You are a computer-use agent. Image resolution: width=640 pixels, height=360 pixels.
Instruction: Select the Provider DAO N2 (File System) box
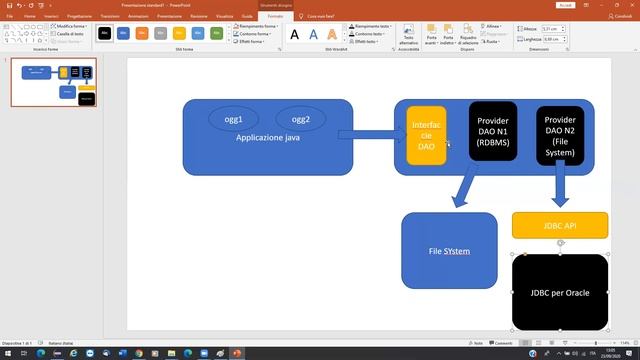click(560, 136)
